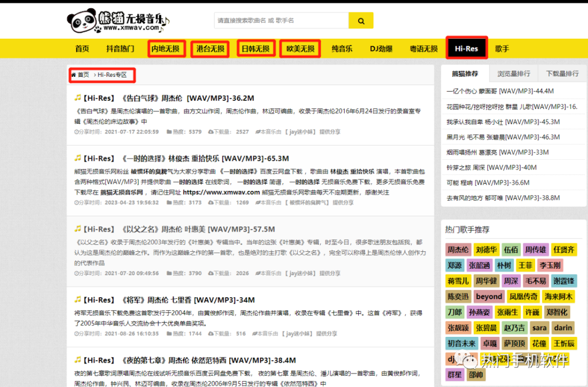Open recommended song 可能 程响
This screenshot has width=588, height=387.
click(488, 183)
